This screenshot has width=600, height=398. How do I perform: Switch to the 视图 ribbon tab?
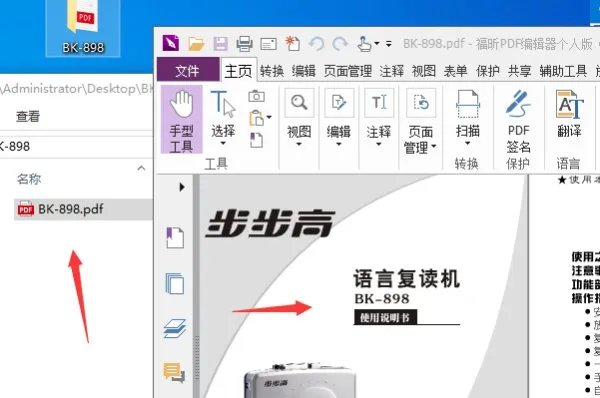424,71
